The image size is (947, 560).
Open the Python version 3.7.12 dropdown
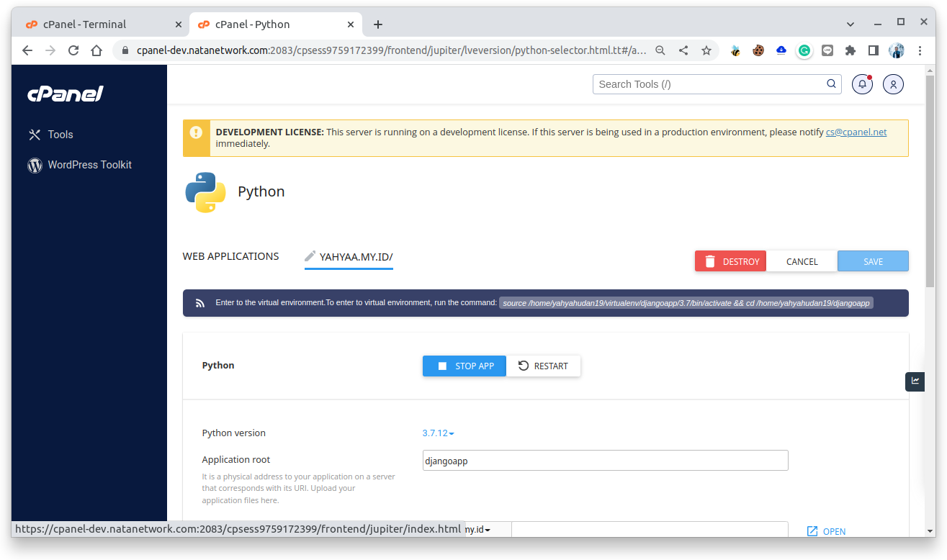438,433
